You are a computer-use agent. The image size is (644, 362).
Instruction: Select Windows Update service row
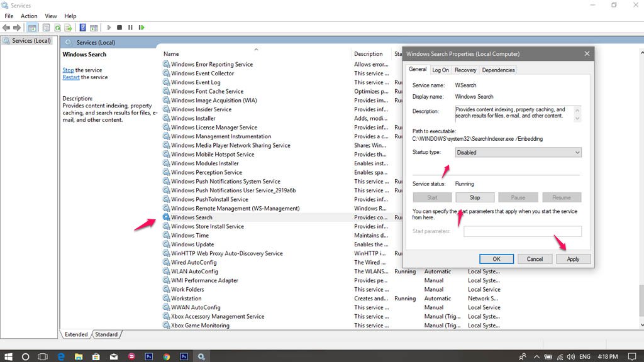click(x=192, y=244)
